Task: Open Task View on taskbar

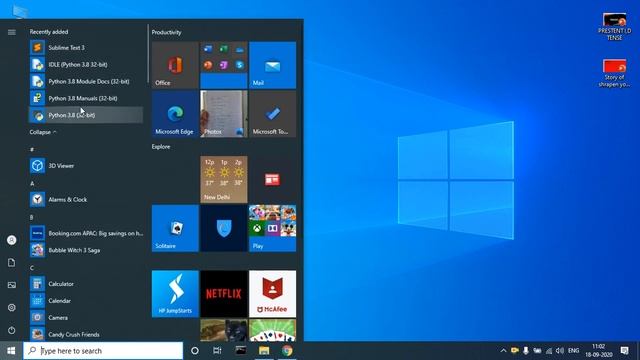Action: tap(217, 351)
